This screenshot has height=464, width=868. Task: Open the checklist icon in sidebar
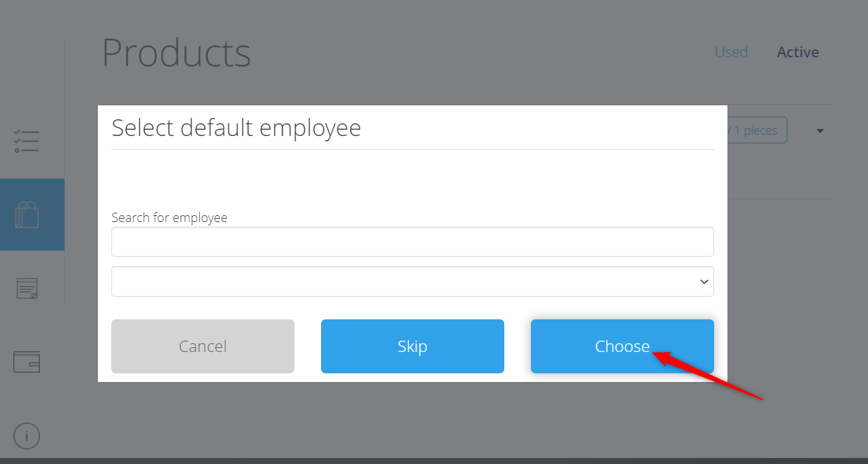point(27,141)
